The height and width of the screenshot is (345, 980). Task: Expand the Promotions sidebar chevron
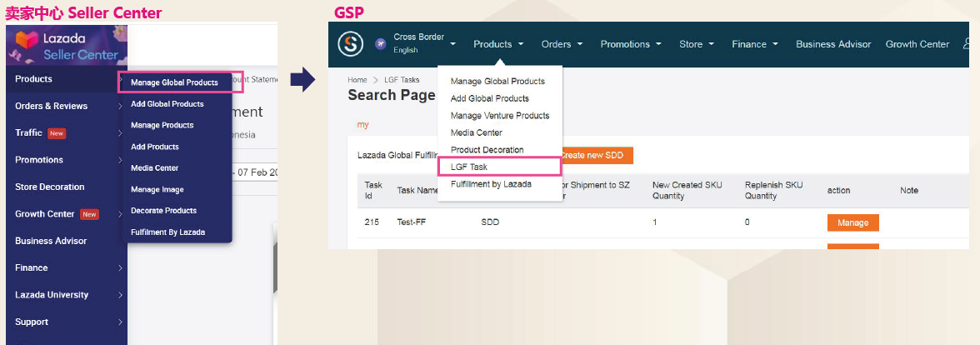tap(120, 160)
